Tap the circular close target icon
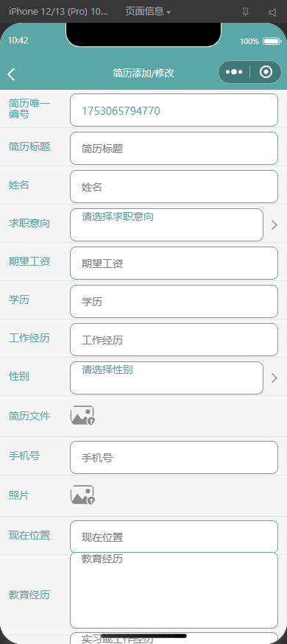 266,72
